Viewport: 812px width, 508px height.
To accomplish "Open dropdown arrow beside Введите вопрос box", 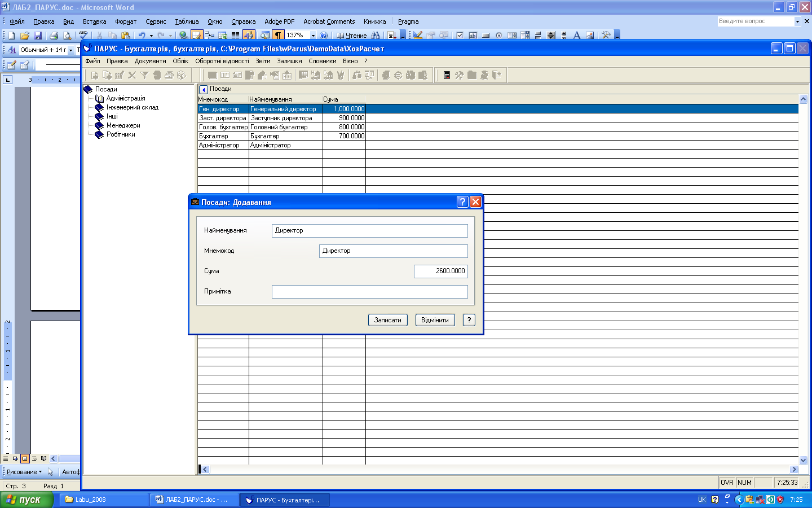I will (797, 21).
